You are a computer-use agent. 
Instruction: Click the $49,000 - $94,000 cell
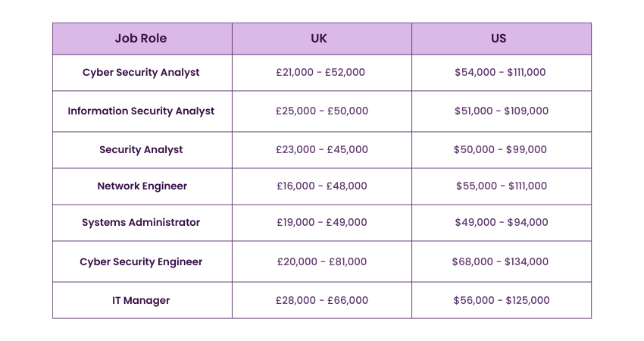point(500,222)
